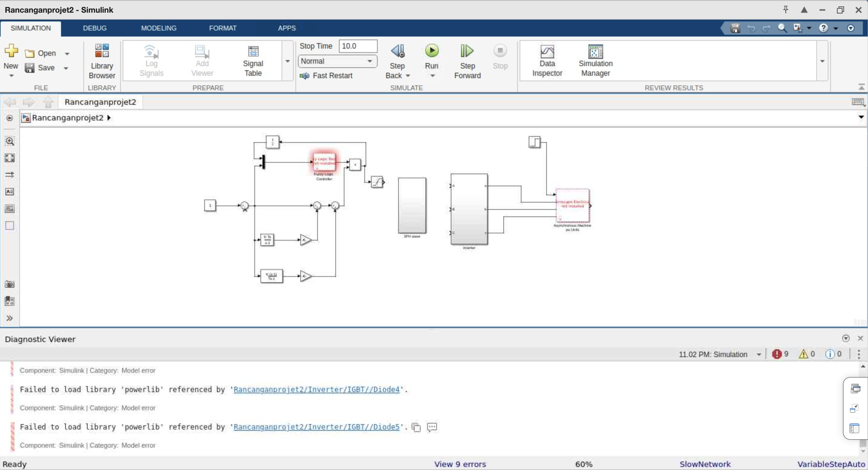Click the 60% zoom level in status bar
This screenshot has width=868, height=470.
tap(584, 464)
